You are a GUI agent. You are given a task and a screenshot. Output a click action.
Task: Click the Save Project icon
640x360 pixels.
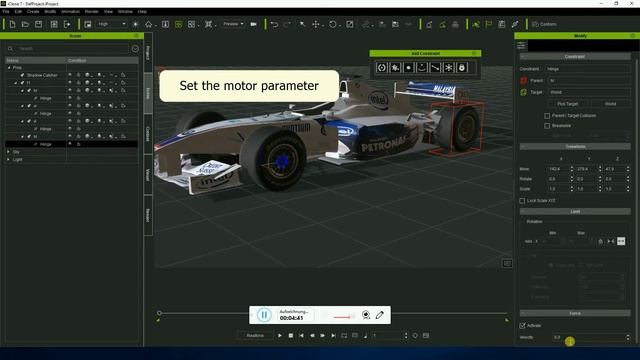pyautogui.click(x=38, y=24)
